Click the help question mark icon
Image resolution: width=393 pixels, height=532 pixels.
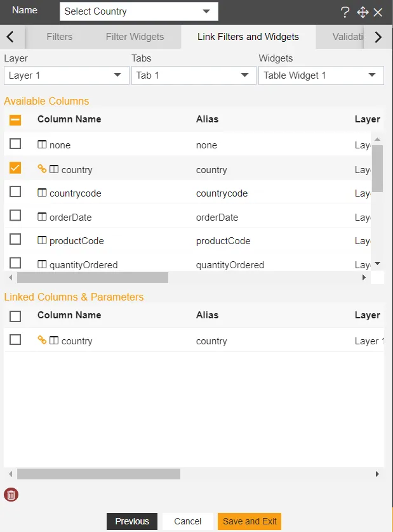(345, 12)
